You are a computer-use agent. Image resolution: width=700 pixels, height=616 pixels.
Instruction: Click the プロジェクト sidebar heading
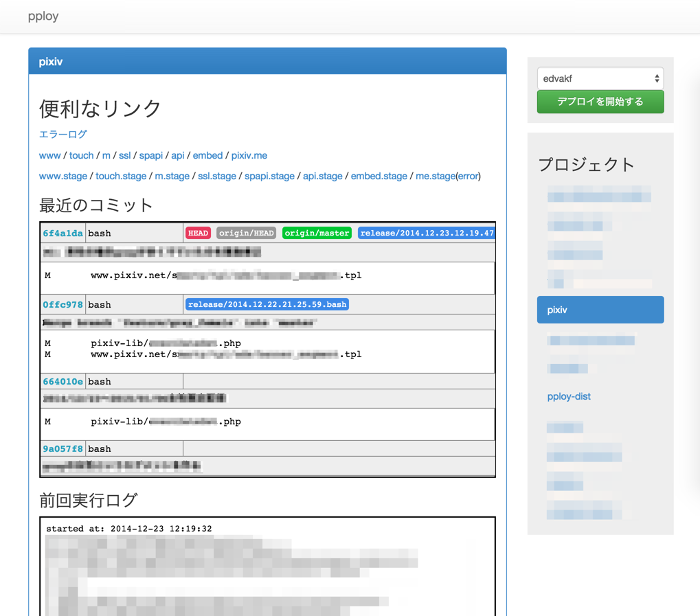coord(586,165)
